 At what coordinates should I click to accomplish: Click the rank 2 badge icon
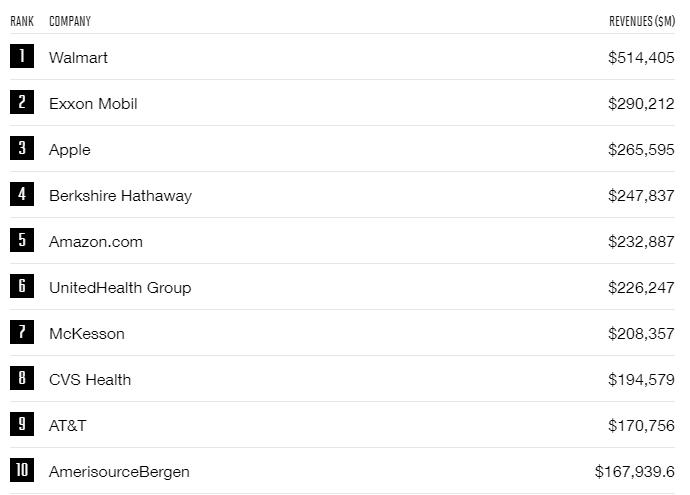click(x=22, y=103)
